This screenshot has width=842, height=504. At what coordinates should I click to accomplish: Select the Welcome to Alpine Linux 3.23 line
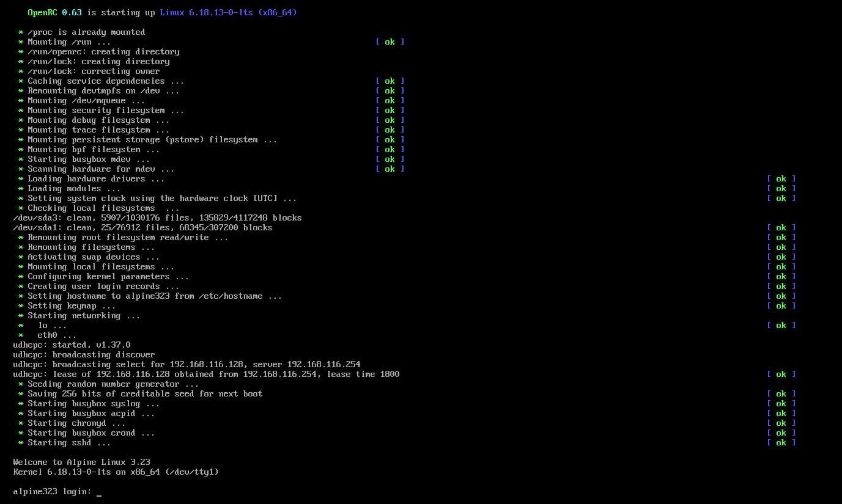81,462
